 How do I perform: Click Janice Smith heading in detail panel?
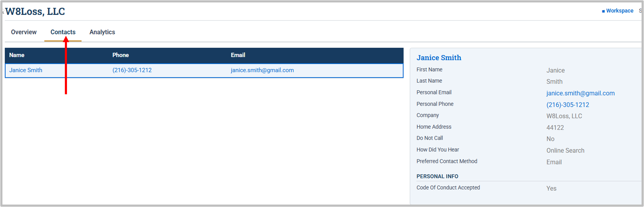439,58
